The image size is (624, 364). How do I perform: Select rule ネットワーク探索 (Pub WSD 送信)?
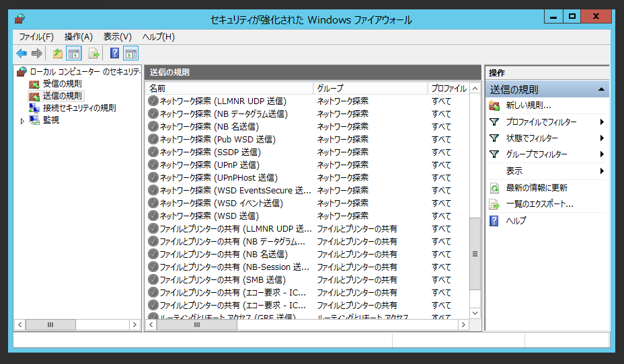click(x=218, y=139)
